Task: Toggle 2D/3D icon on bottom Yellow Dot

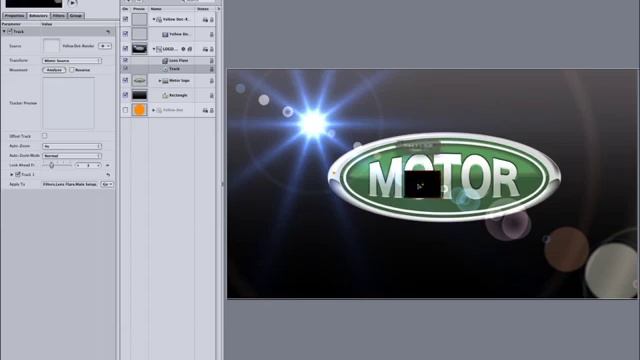Action: point(205,110)
